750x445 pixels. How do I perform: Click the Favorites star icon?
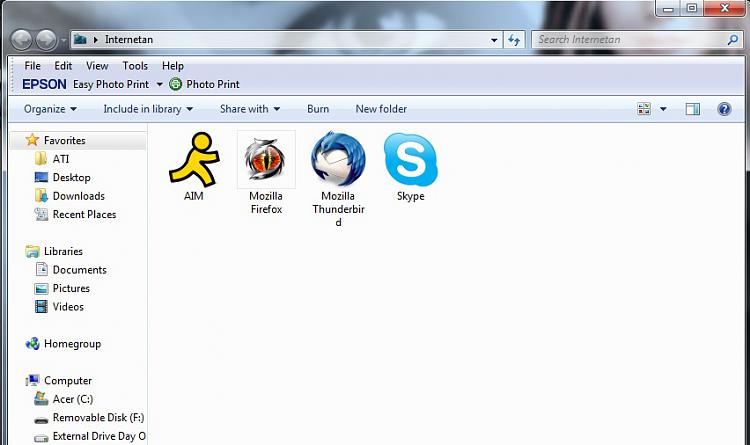click(x=32, y=140)
